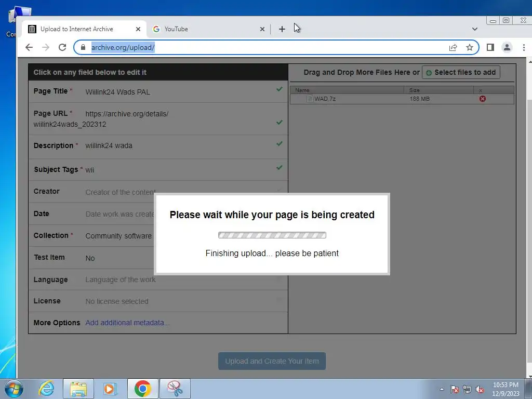Image resolution: width=532 pixels, height=399 pixels.
Task: Click the upload progress bar
Action: 272,235
